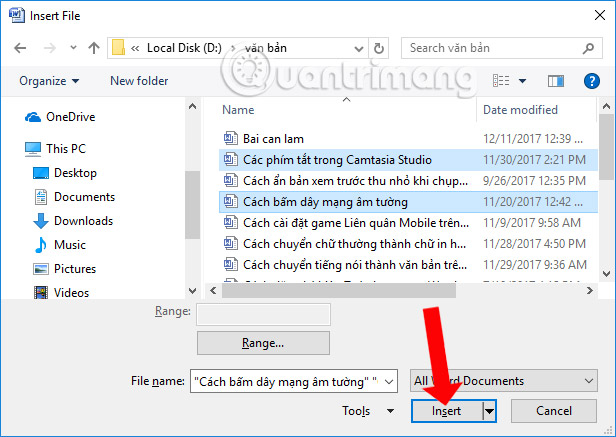Click horizontal scrollbar left arrow
616x437 pixels.
pos(213,291)
